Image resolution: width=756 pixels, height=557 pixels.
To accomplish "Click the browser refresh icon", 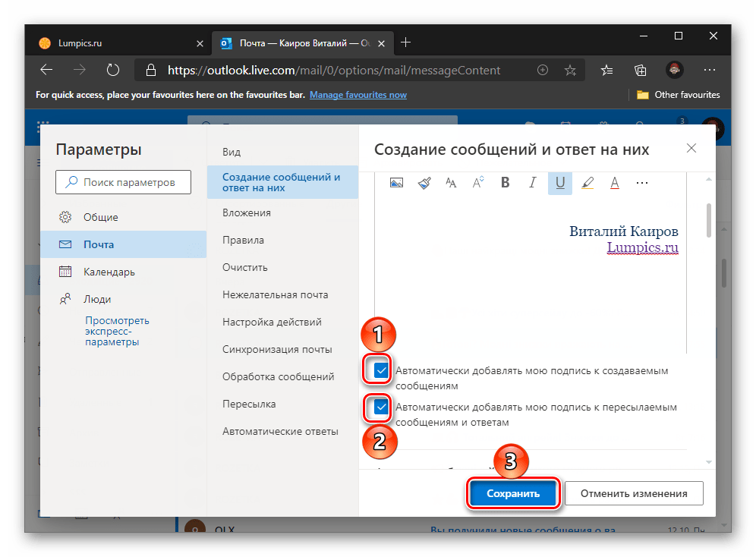I will tap(113, 70).
